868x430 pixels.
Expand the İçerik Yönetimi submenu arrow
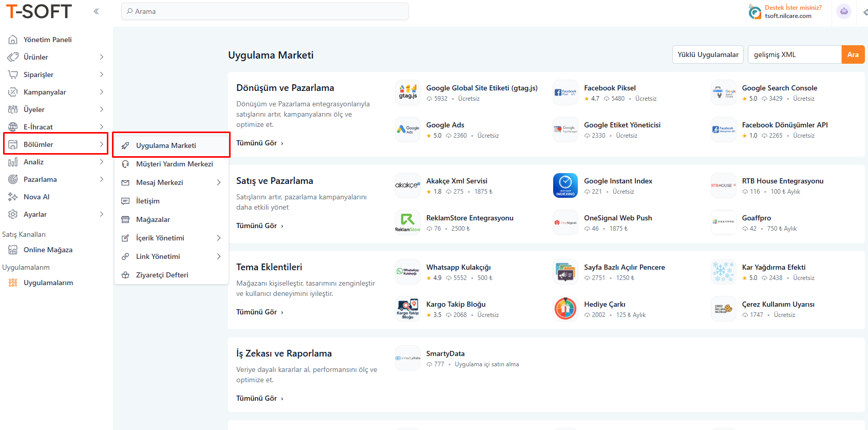[219, 238]
